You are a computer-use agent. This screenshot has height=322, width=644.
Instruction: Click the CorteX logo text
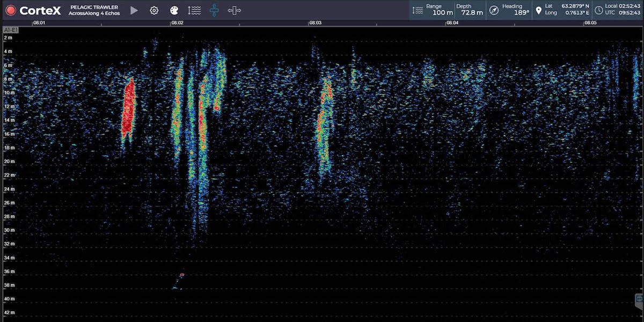39,10
